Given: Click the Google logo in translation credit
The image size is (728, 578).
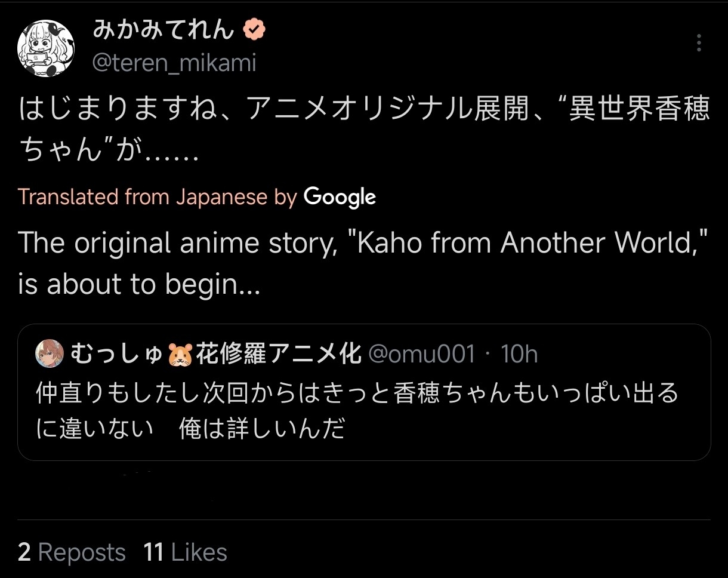Looking at the screenshot, I should 340,196.
